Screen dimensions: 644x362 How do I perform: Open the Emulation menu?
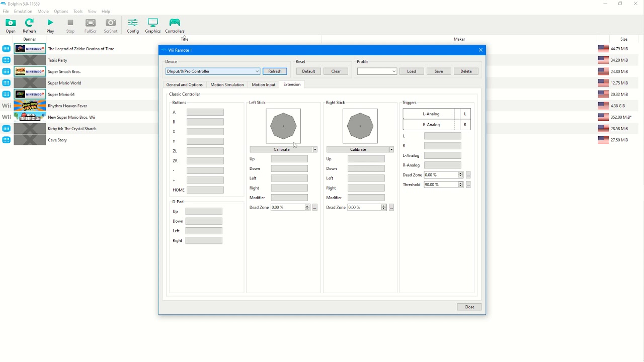click(23, 11)
